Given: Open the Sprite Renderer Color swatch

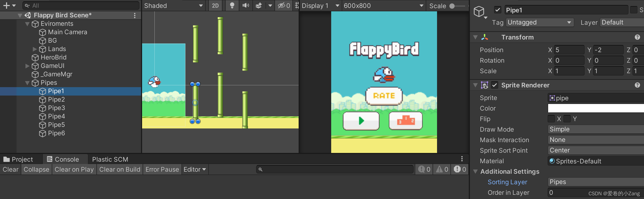Looking at the screenshot, I should [596, 108].
